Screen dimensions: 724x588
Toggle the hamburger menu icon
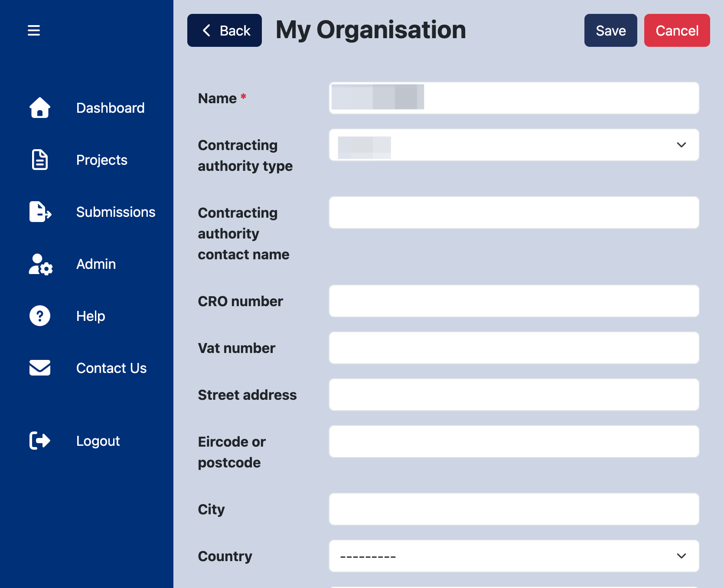pos(34,30)
